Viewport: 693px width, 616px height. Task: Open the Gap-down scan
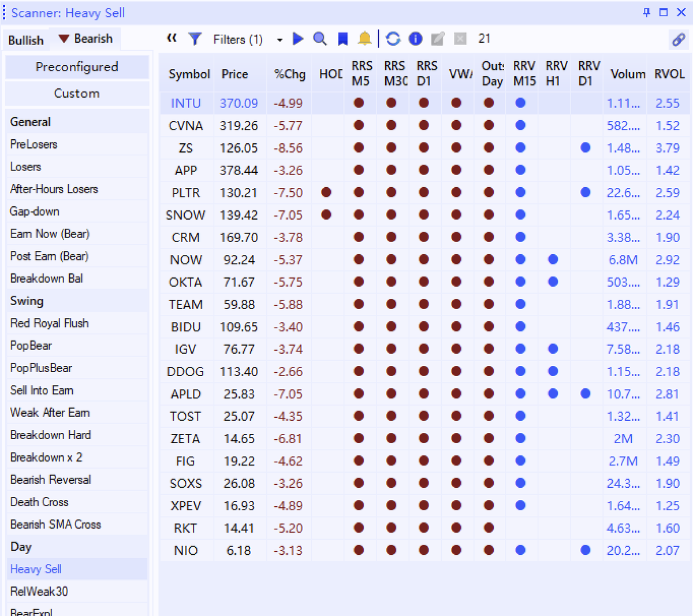click(x=77, y=211)
